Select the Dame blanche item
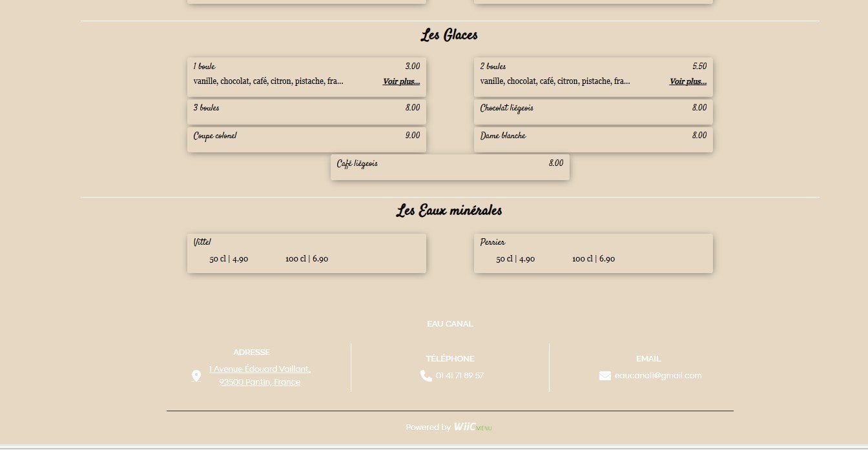This screenshot has width=868, height=450. click(x=594, y=139)
